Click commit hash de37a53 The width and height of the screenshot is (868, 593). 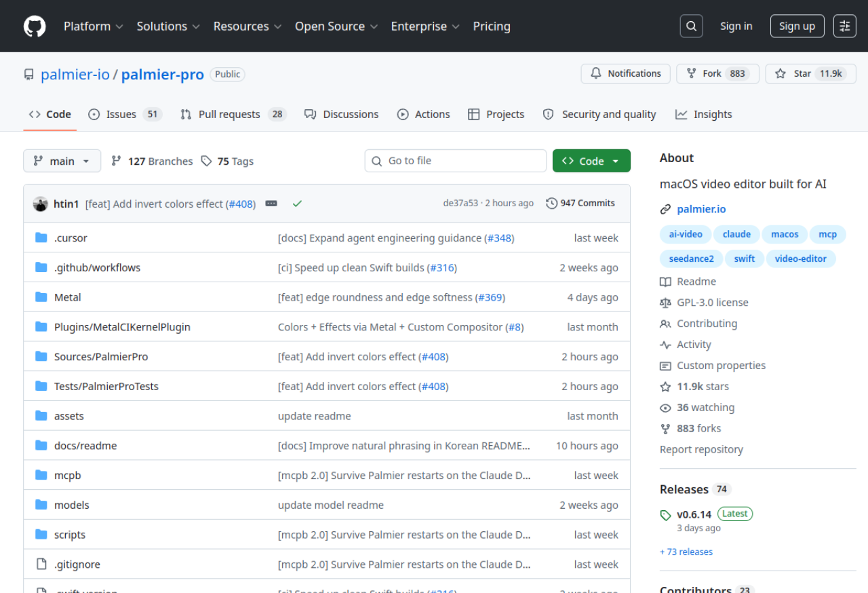(460, 204)
